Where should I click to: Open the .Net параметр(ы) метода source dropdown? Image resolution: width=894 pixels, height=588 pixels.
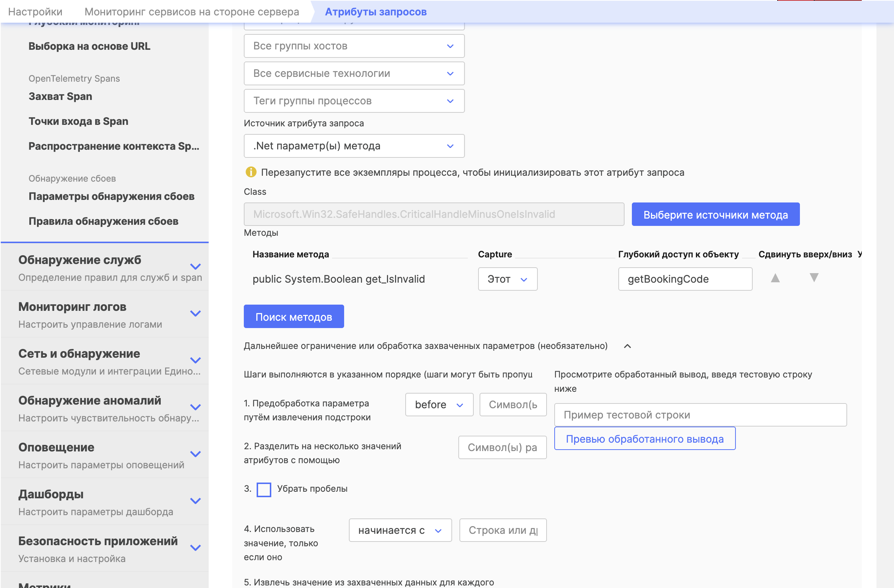click(x=354, y=146)
